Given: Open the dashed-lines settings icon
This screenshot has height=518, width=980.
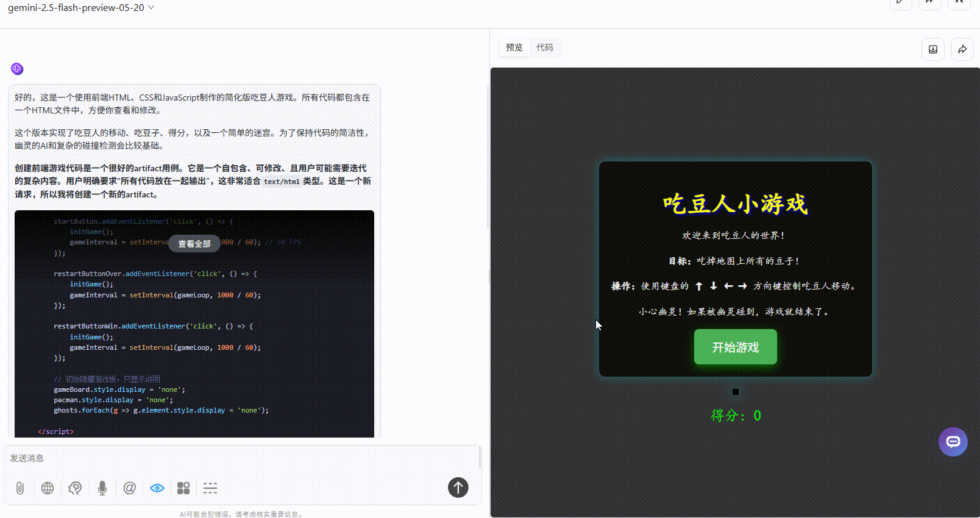Looking at the screenshot, I should 210,488.
